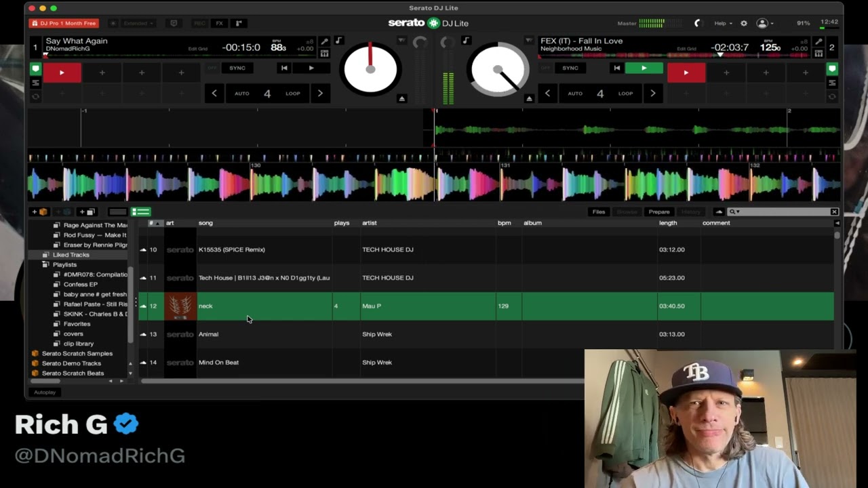Open the settings gear
This screenshot has height=488, width=868.
coord(744,23)
